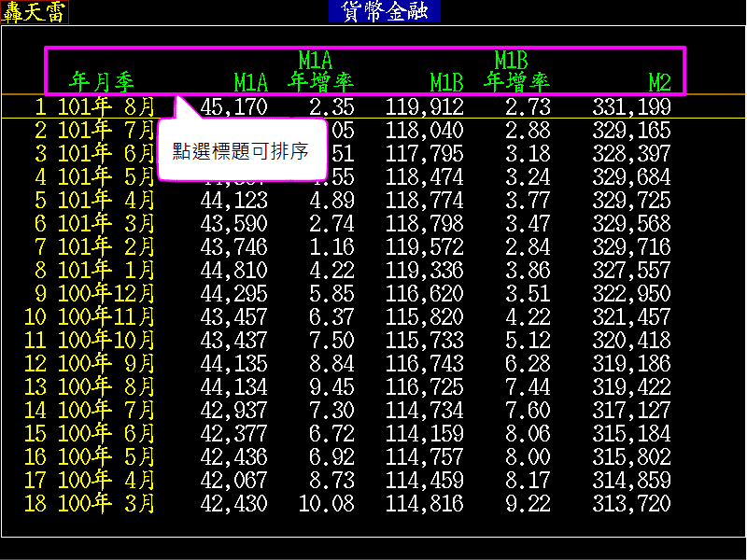Select the 100年12月 row date
Screen dimensions: 747x560
point(106,294)
